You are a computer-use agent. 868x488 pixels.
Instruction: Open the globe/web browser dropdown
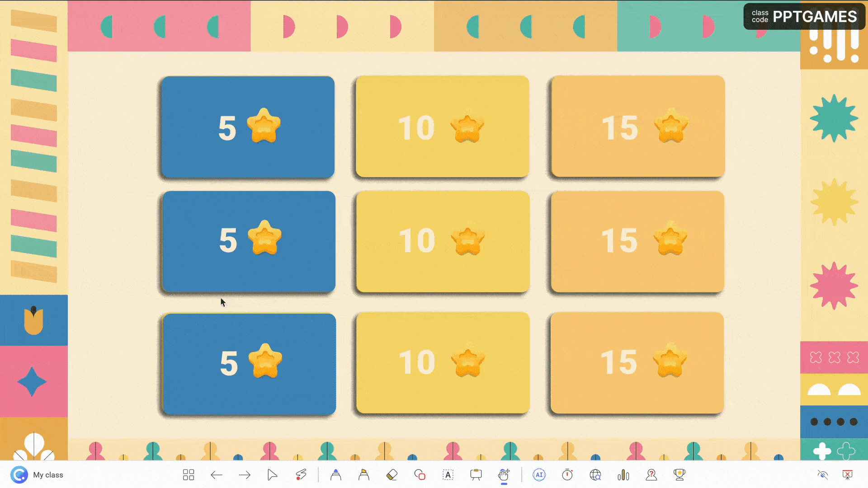[595, 474]
